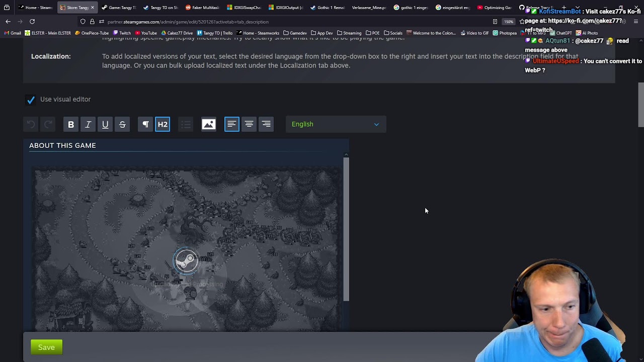Click the uploading game map image
This screenshot has height=362, width=644.
coord(187,249)
